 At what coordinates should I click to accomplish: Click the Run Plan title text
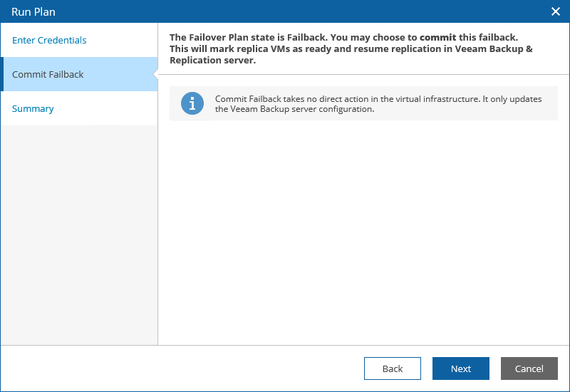click(x=33, y=11)
